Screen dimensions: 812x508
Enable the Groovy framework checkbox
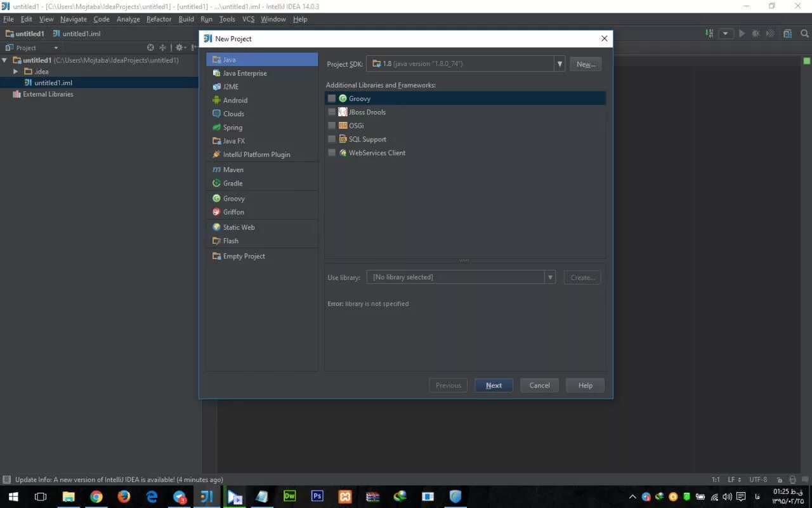click(332, 98)
